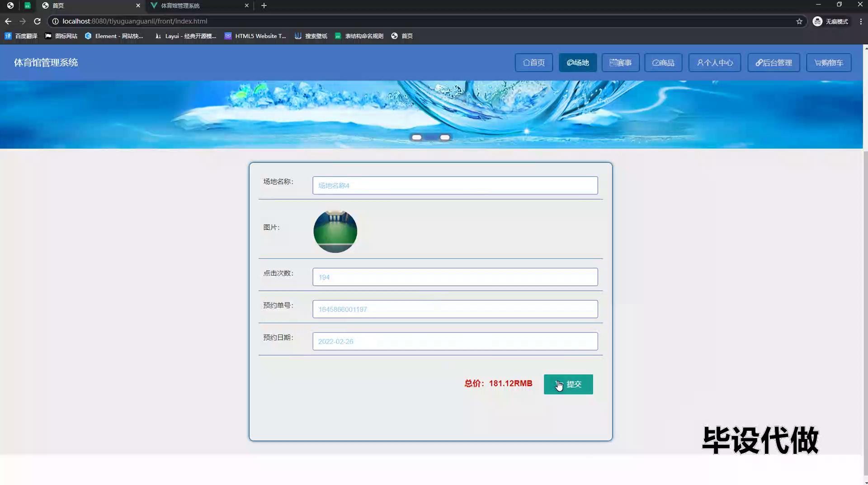Click the browser back arrow
This screenshot has height=485, width=868.
[8, 21]
